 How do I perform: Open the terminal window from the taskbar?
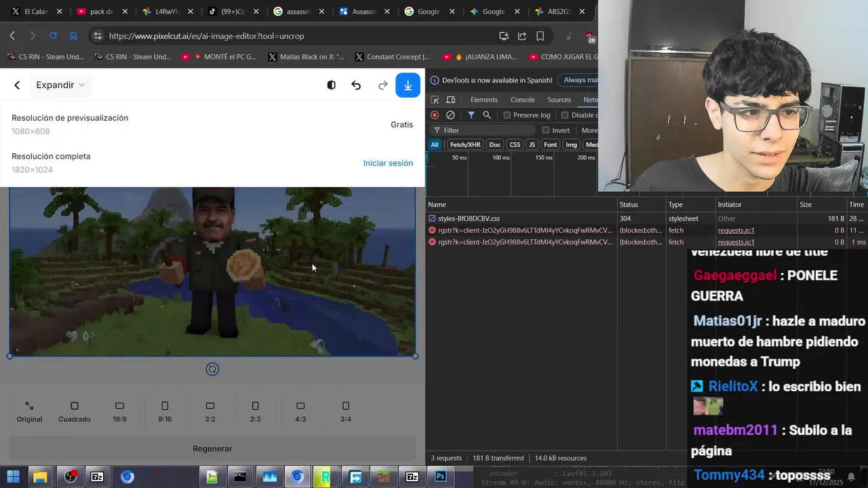coord(239,476)
